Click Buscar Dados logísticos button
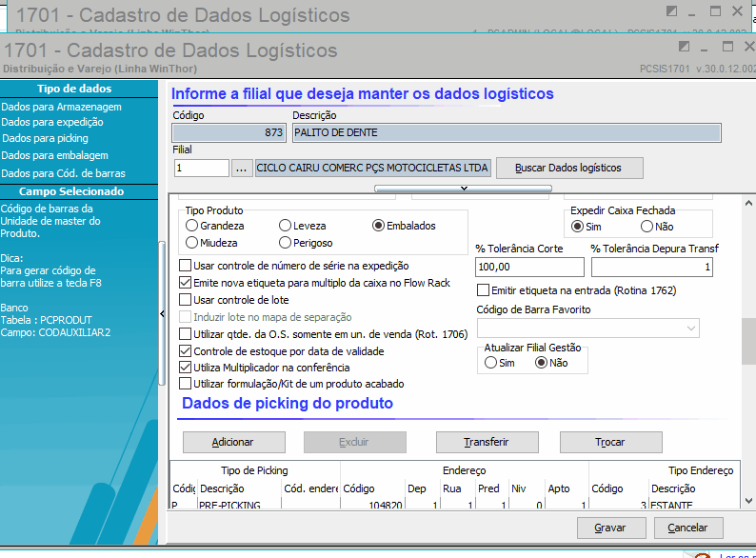Image resolution: width=756 pixels, height=558 pixels. [x=569, y=168]
